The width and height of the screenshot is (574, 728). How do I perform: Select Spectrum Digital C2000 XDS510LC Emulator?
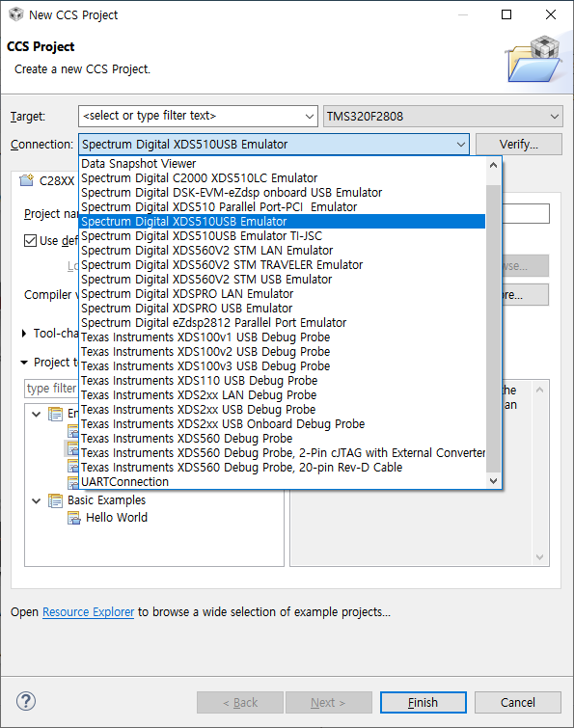[283, 177]
